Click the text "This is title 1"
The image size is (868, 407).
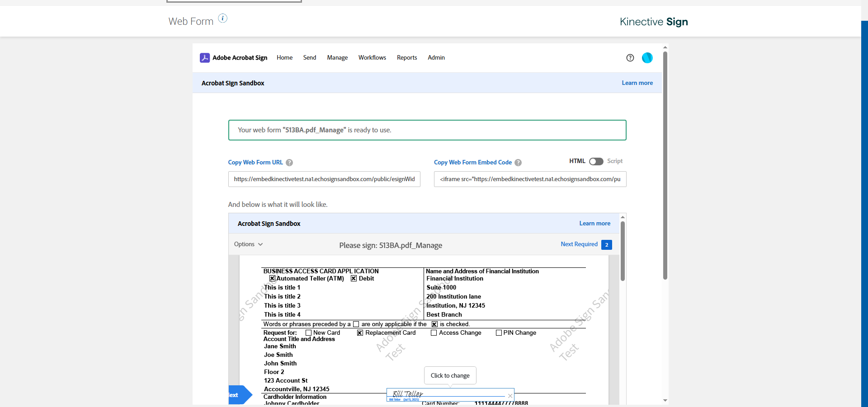pyautogui.click(x=282, y=288)
